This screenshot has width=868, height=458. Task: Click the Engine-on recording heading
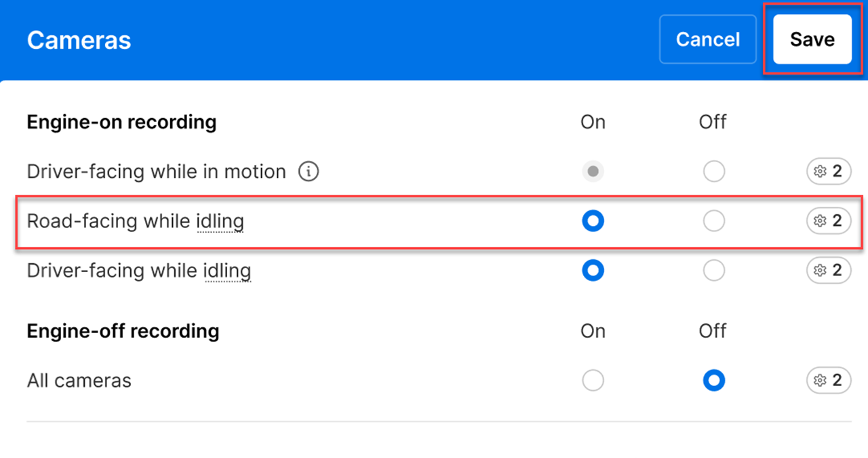[x=121, y=122]
